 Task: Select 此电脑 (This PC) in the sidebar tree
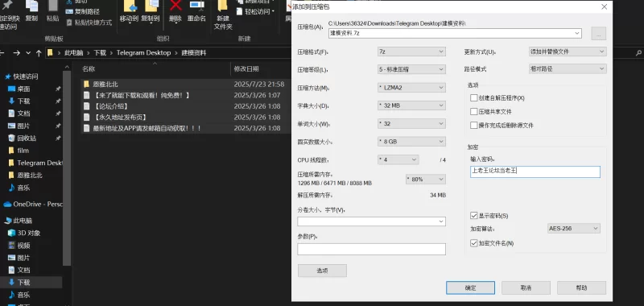point(23,221)
